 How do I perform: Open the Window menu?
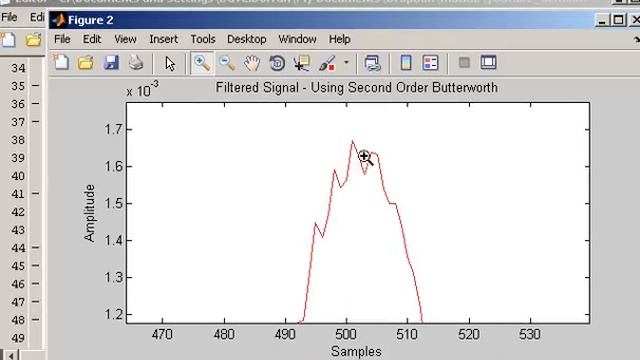(x=297, y=39)
